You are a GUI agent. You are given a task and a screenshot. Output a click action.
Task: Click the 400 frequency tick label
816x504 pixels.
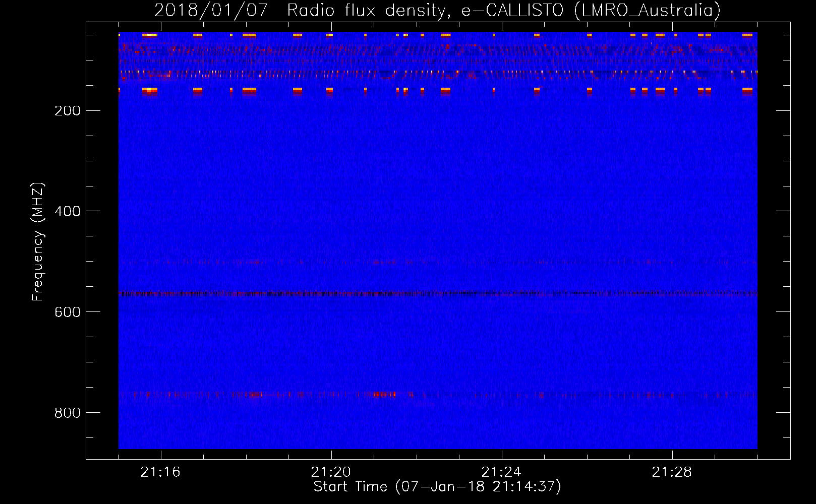tap(68, 211)
